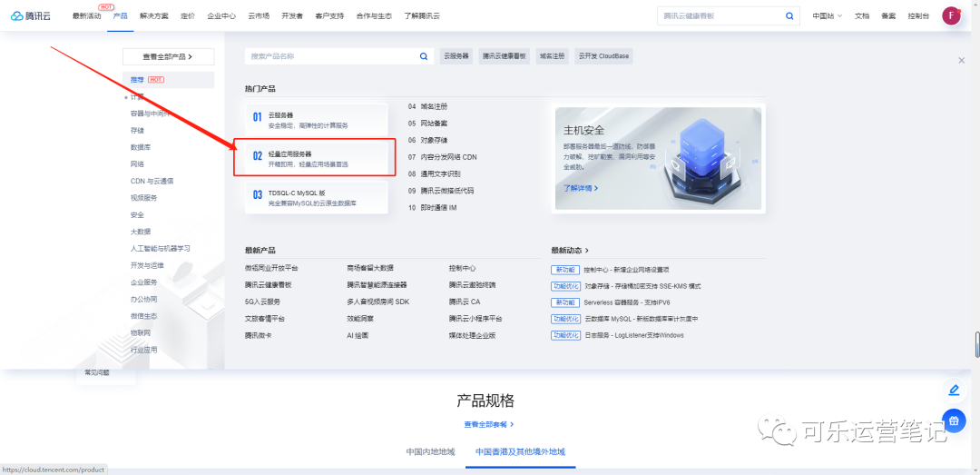Select 行业应用 category

tap(143, 350)
